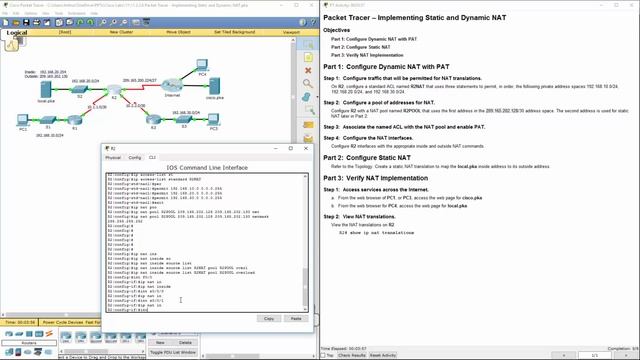Click the PC4 computer in the topology
Image resolution: width=640 pixels, height=360 pixels.
tap(202, 65)
